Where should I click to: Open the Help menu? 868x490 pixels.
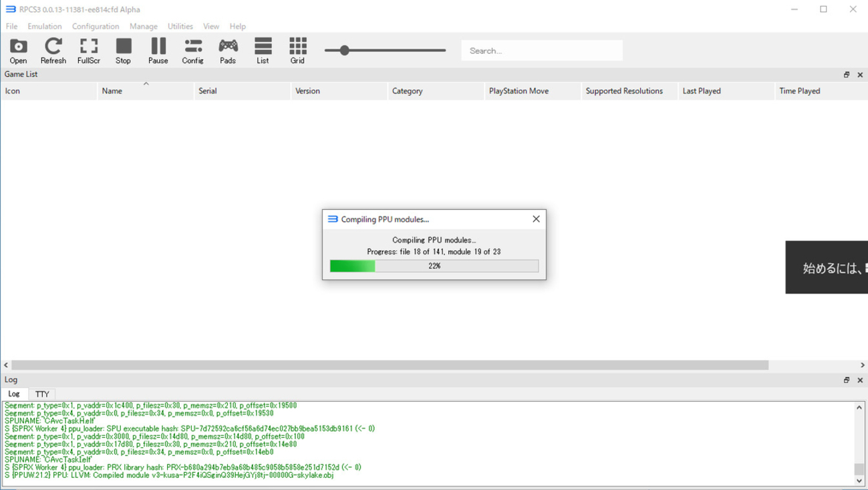click(237, 26)
